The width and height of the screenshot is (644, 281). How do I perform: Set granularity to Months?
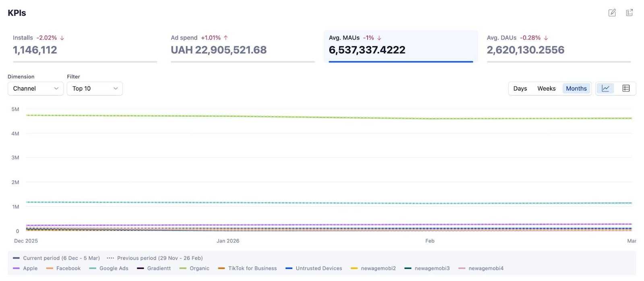point(576,89)
